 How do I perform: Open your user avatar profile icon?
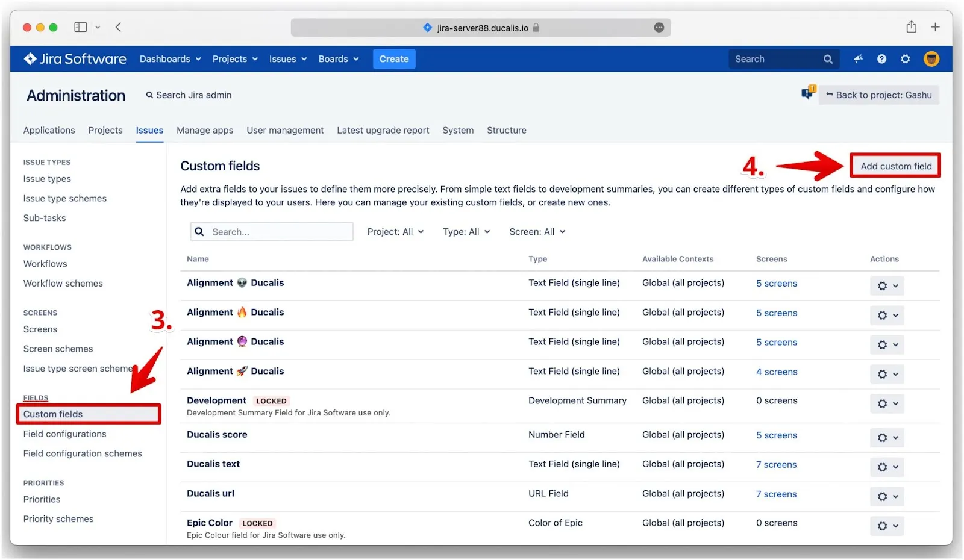pos(931,58)
